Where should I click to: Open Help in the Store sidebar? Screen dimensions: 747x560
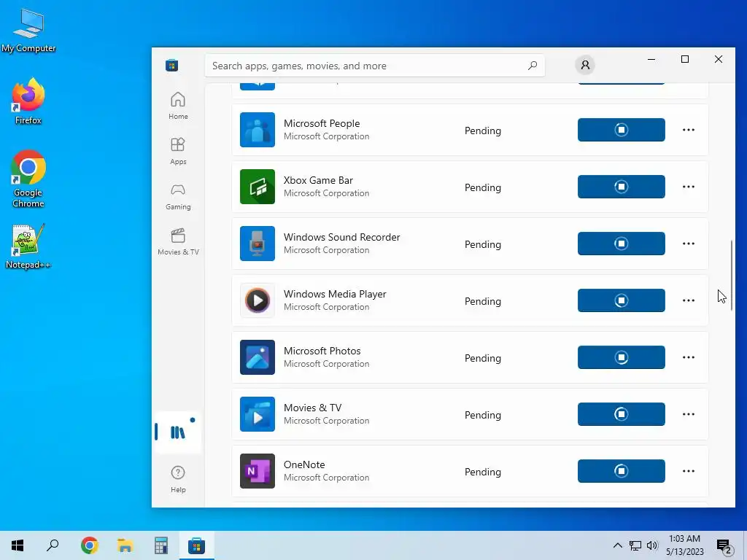(x=178, y=479)
